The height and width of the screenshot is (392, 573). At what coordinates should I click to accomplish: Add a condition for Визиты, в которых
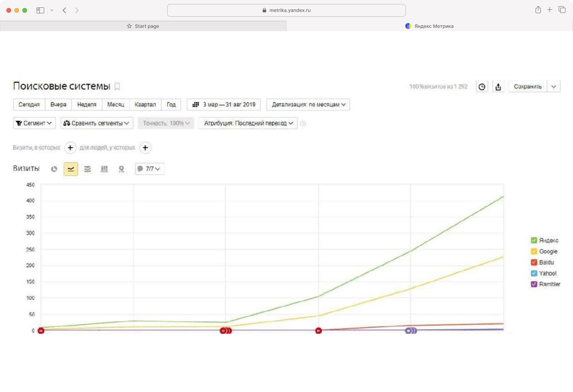pyautogui.click(x=70, y=148)
